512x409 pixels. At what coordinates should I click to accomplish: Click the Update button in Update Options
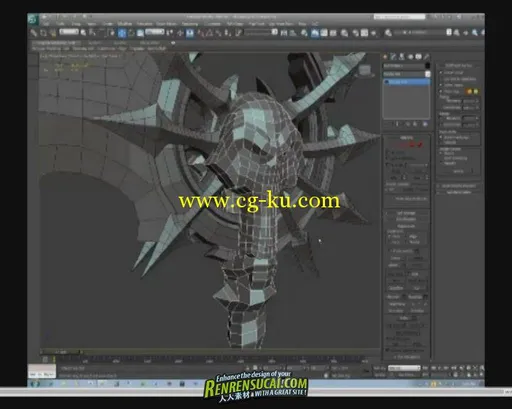click(459, 171)
